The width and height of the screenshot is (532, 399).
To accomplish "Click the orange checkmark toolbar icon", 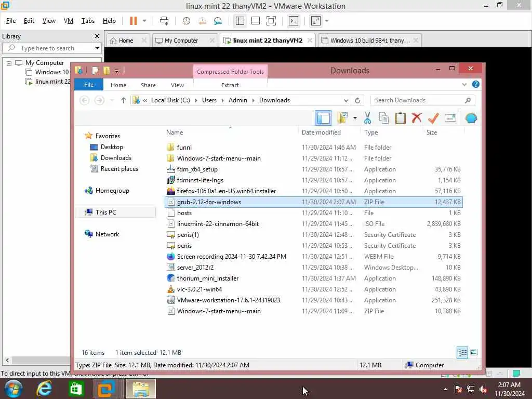I will (433, 118).
